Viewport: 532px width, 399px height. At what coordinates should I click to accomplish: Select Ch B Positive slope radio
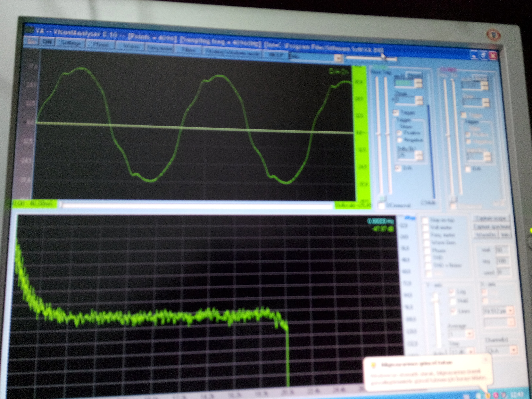point(468,135)
